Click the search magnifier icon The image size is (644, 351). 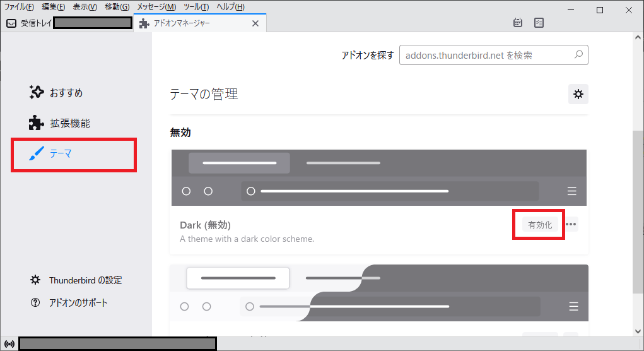tap(578, 55)
